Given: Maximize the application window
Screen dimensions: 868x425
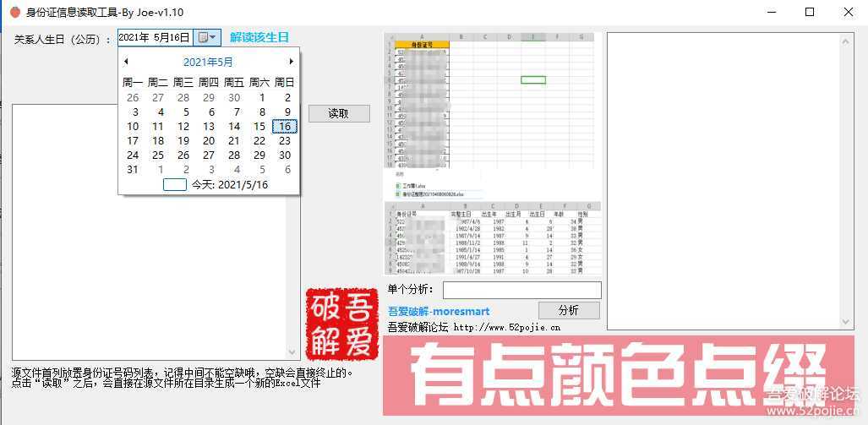Looking at the screenshot, I should click(810, 12).
